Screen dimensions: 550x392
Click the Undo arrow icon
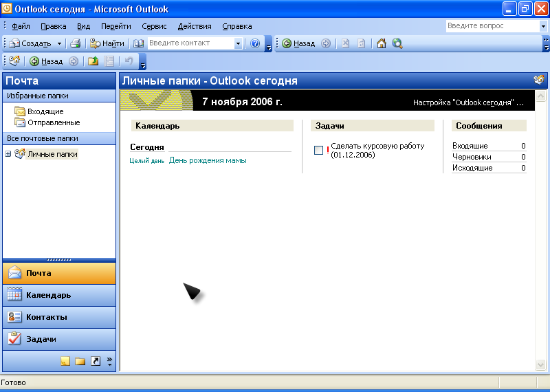pos(129,61)
